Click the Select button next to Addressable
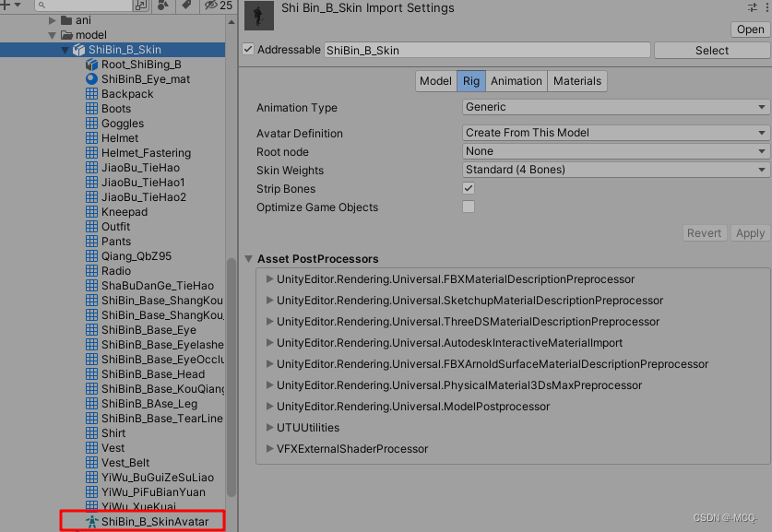Image resolution: width=772 pixels, height=532 pixels. tap(712, 50)
